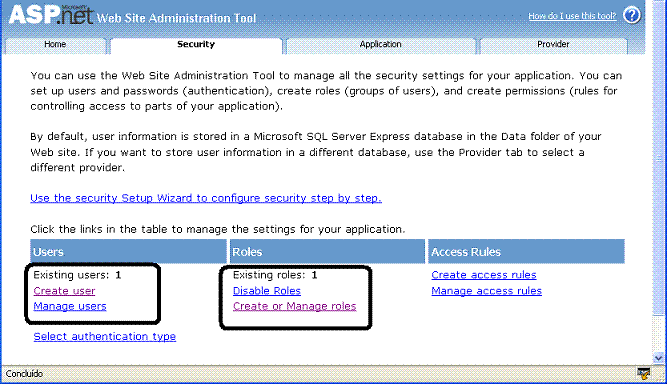The width and height of the screenshot is (667, 384).
Task: Click the status bar security zone icon
Action: coord(644,374)
